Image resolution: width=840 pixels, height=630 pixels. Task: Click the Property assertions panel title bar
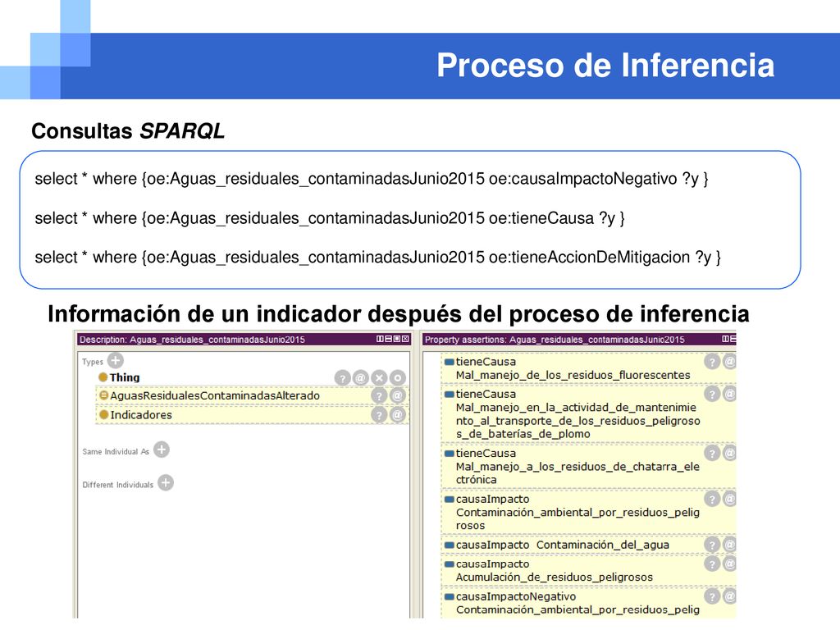click(579, 339)
